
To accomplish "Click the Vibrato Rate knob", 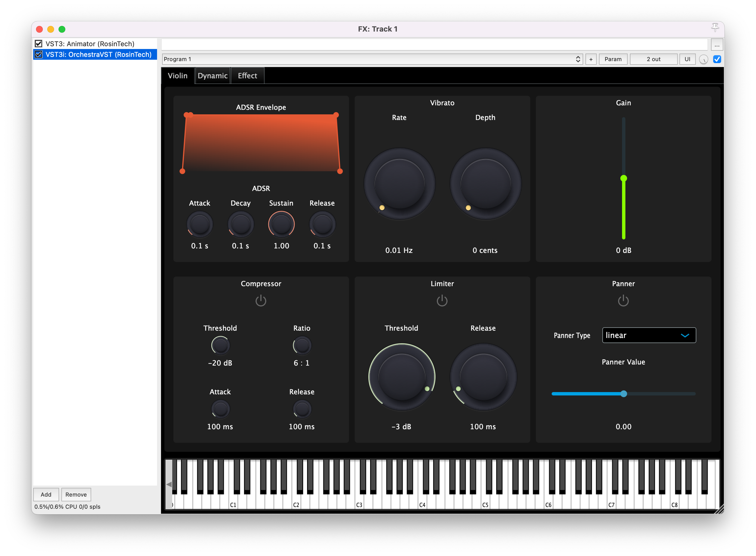I will pos(400,184).
